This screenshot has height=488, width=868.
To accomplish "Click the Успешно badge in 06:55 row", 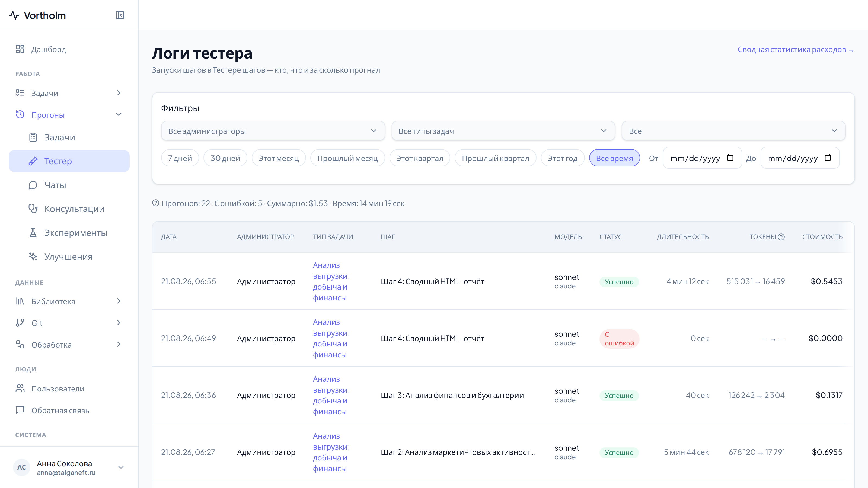I will (x=619, y=282).
